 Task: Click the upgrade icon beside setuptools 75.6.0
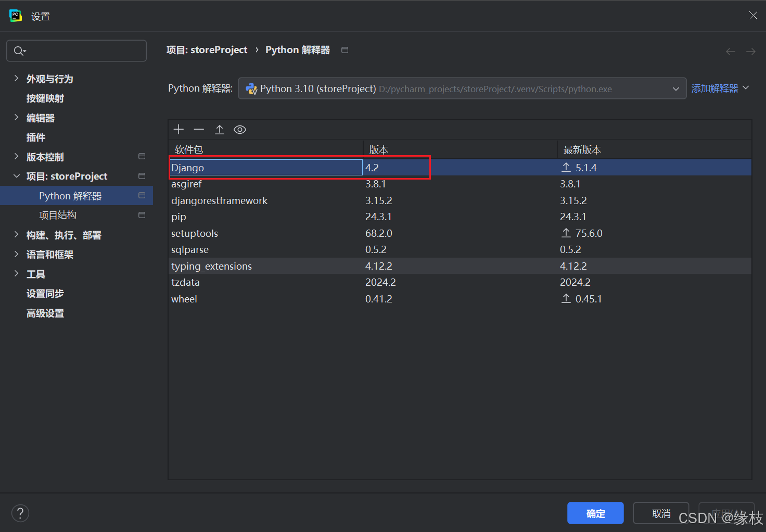[566, 233]
